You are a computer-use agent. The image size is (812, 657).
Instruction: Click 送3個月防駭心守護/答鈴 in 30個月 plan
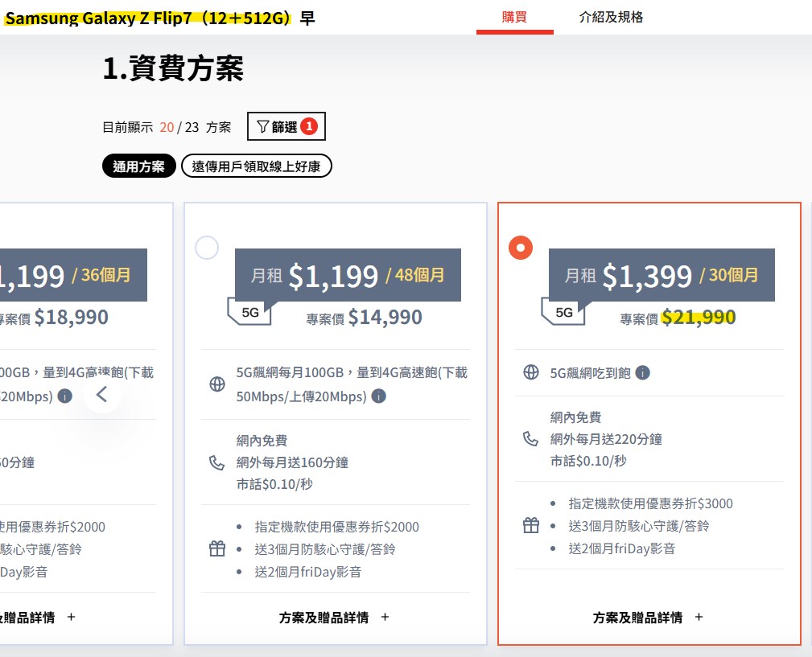pos(638,526)
